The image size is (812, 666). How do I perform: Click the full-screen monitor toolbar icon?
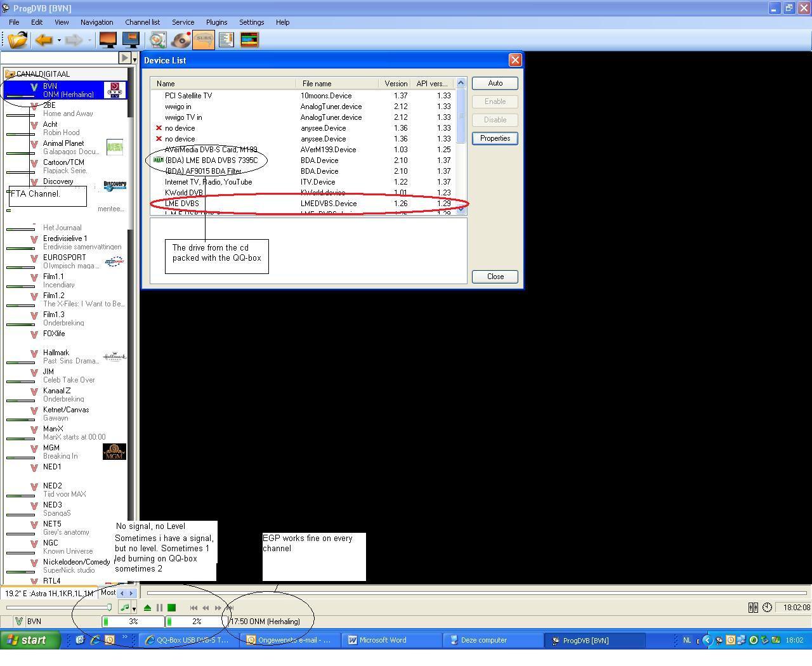108,40
